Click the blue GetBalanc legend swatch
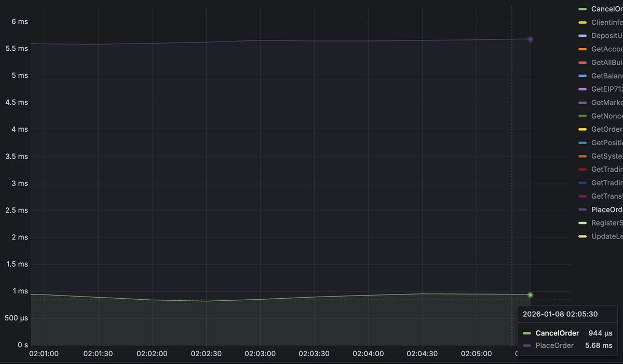623x364 pixels. point(583,76)
